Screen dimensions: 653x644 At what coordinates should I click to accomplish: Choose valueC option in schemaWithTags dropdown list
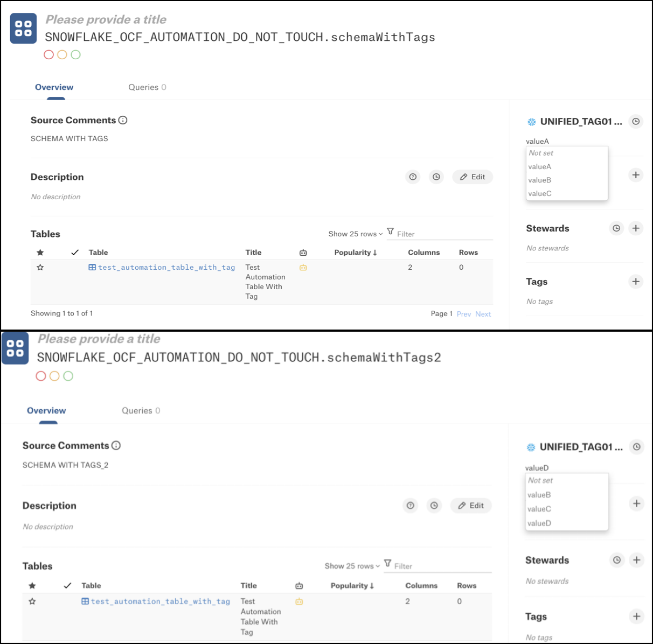pos(567,193)
